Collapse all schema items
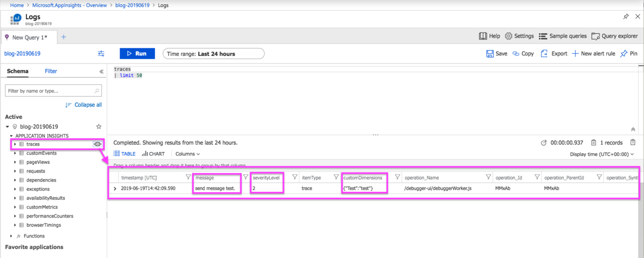The width and height of the screenshot is (644, 258). coord(84,105)
